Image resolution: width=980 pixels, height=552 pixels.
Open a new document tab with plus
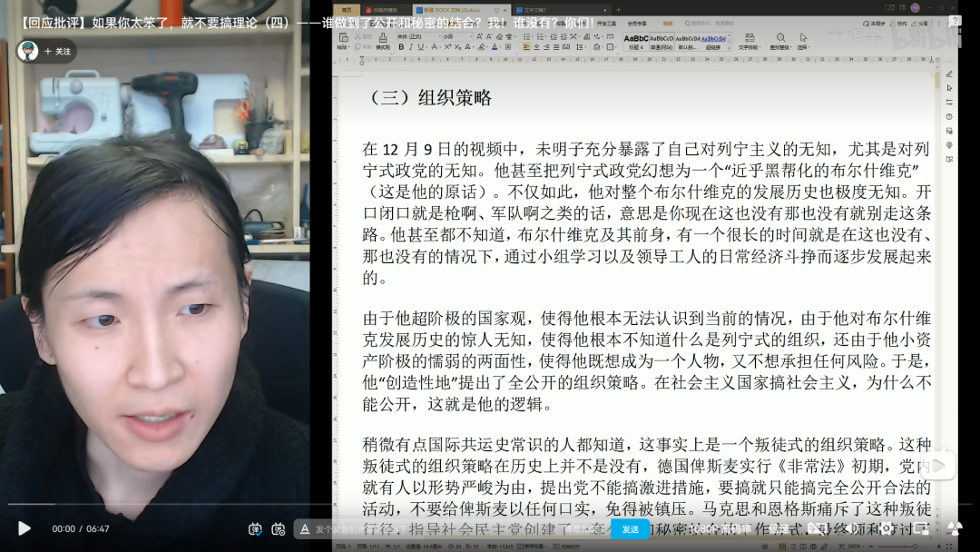pyautogui.click(x=619, y=9)
